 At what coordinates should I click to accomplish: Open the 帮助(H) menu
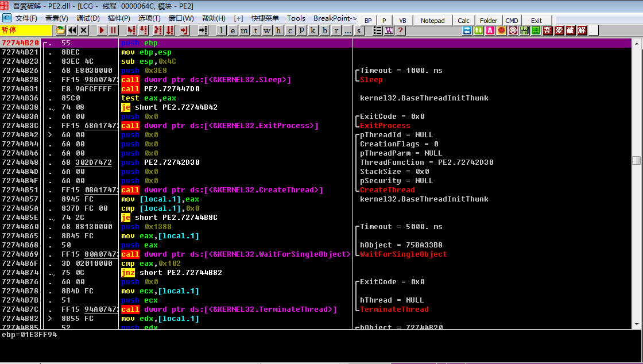[x=214, y=18]
